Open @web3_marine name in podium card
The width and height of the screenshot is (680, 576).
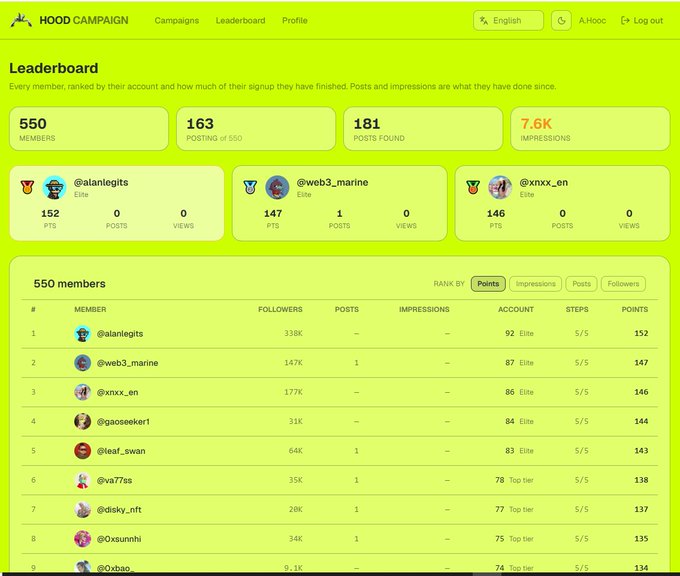coord(332,182)
